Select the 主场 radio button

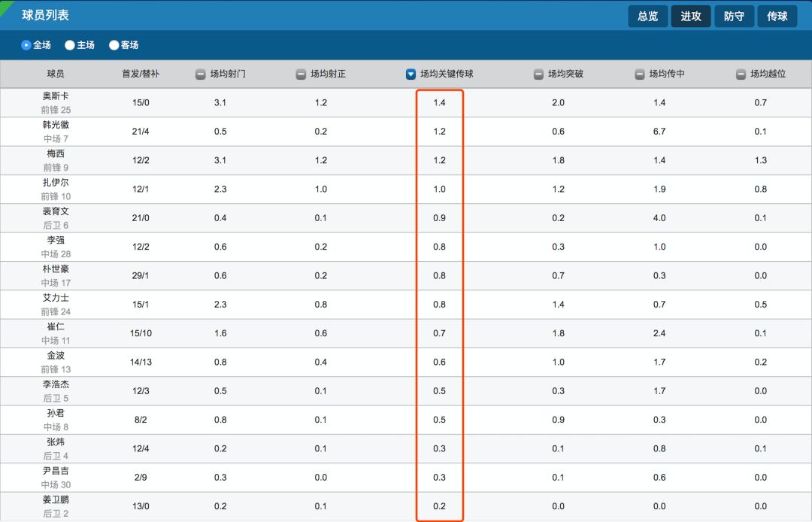(x=70, y=45)
